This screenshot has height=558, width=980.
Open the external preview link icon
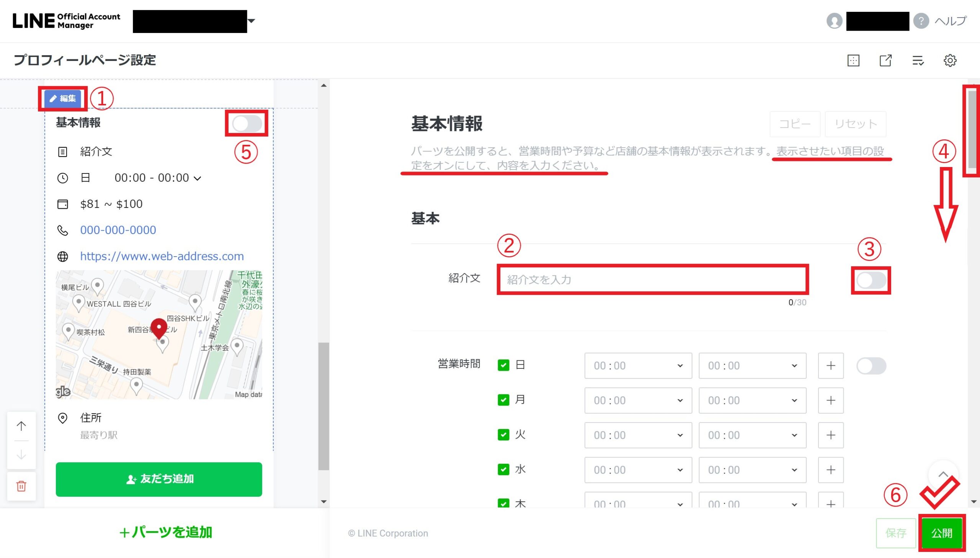pyautogui.click(x=885, y=61)
